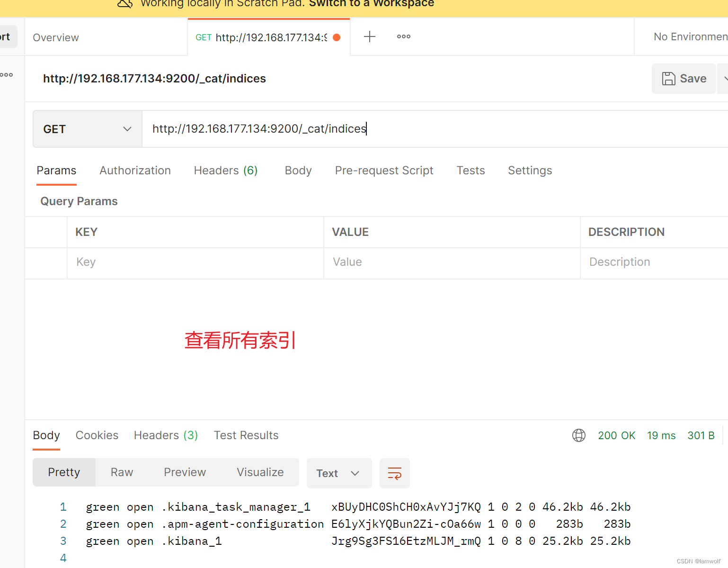Click the Query Params heading
Viewport: 728px width, 568px height.
pos(79,201)
